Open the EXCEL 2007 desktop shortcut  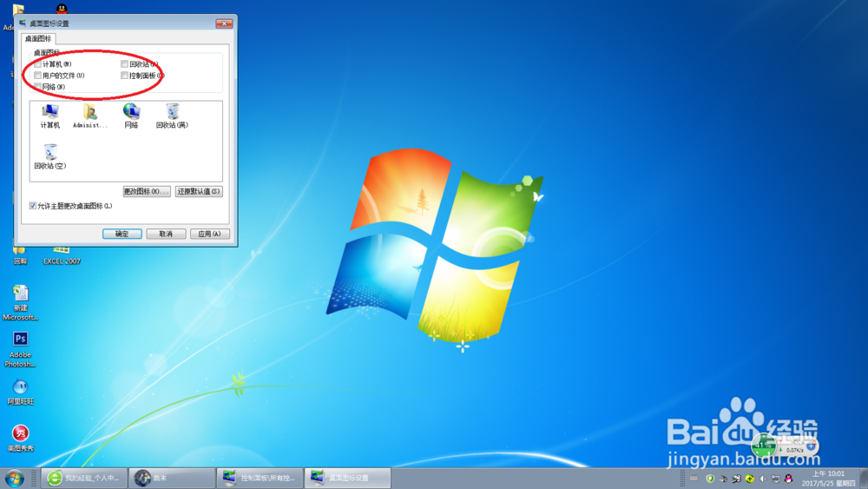pyautogui.click(x=62, y=256)
